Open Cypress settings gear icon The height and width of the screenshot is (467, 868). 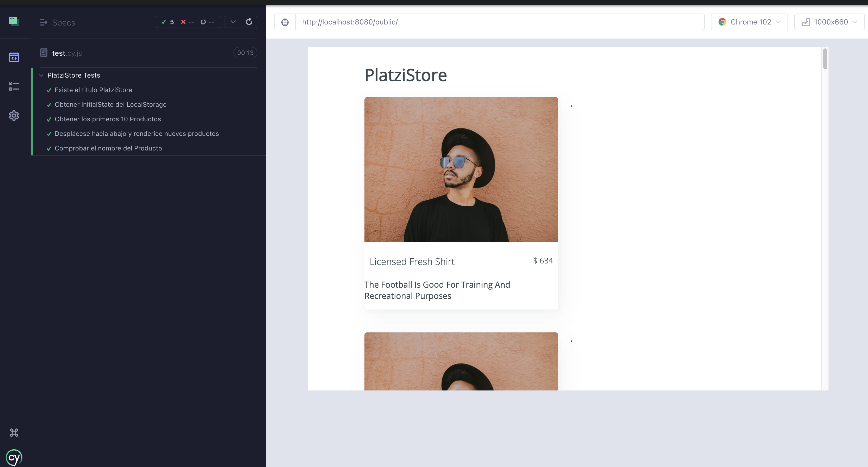click(14, 116)
